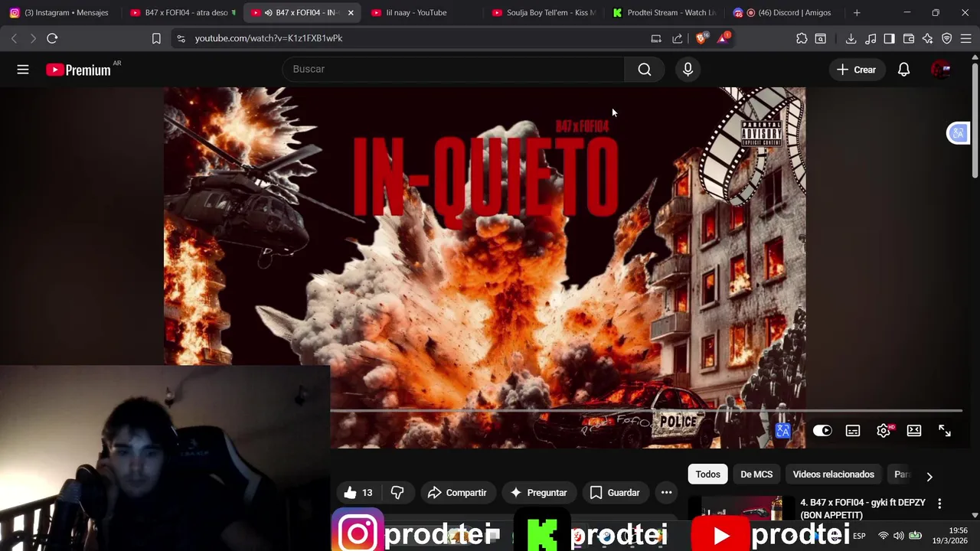The height and width of the screenshot is (551, 980).
Task: Open Brave Shields lion icon
Action: tap(702, 37)
